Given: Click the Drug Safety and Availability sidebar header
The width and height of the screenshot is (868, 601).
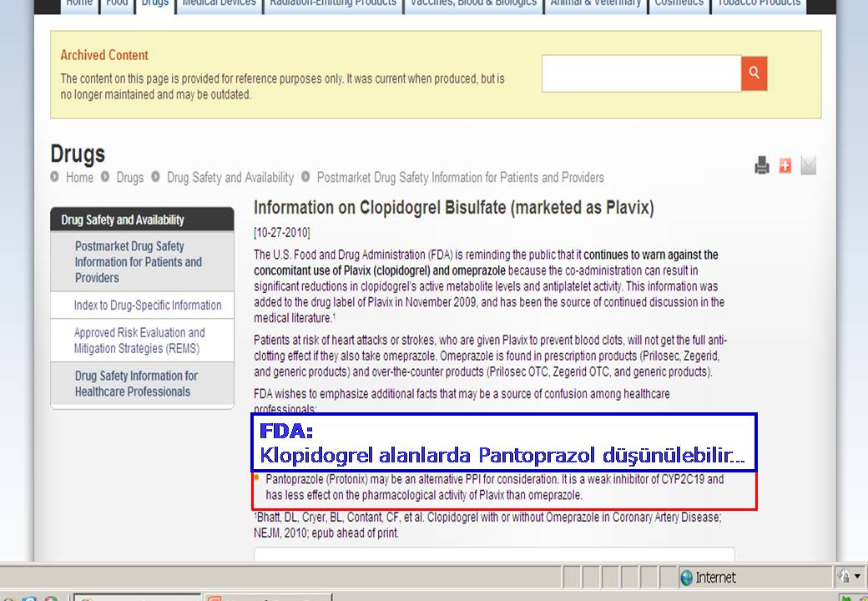Looking at the screenshot, I should (x=123, y=220).
